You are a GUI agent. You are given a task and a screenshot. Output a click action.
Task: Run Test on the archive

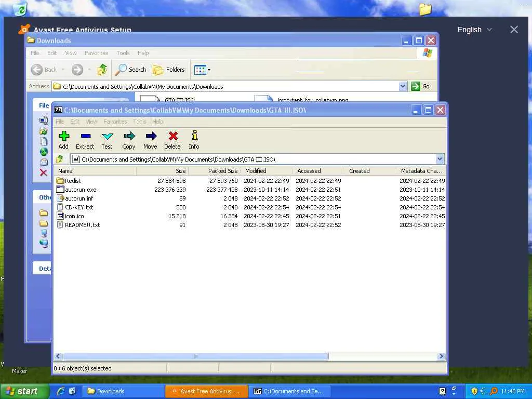107,140
